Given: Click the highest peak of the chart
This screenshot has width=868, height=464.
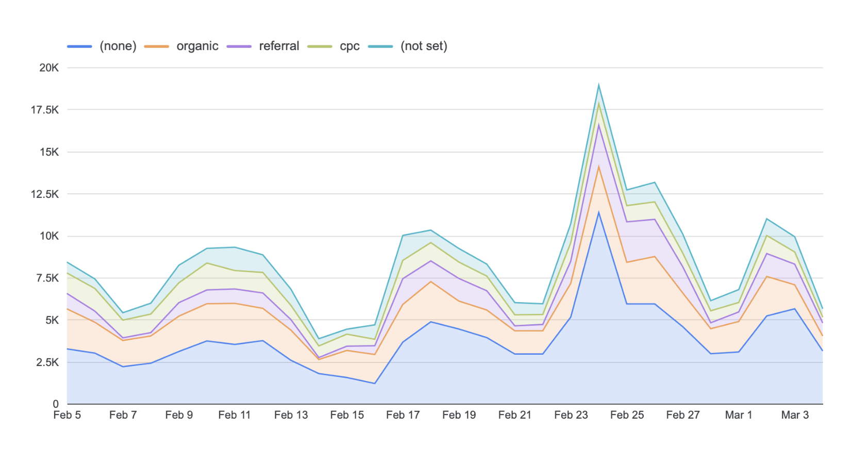Looking at the screenshot, I should point(598,85).
